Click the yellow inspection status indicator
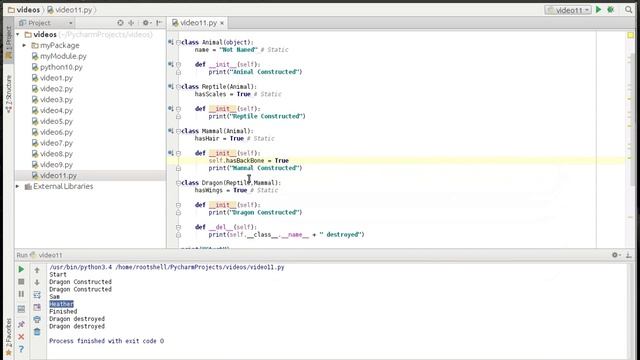 (x=631, y=36)
